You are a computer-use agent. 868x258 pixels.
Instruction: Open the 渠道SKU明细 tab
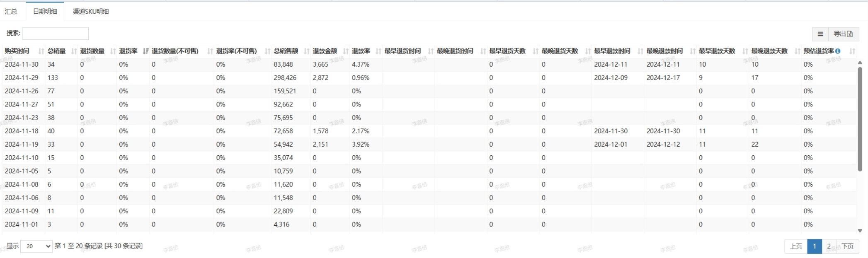91,12
